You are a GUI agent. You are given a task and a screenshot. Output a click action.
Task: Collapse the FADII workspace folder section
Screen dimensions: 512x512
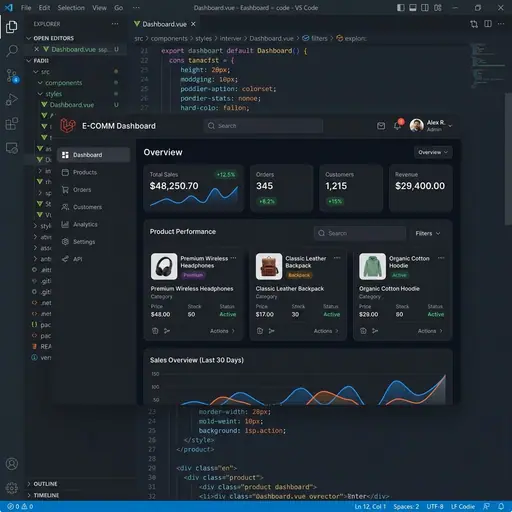29,61
